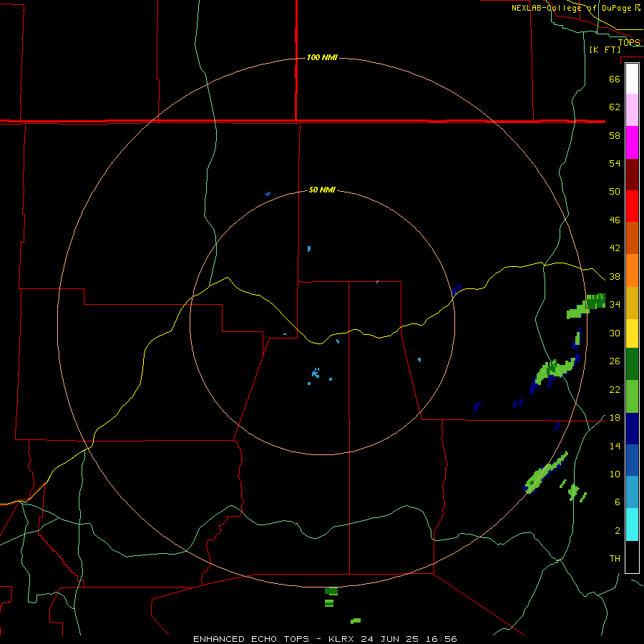Viewport: 644px width, 644px height.
Task: Select the dark red legend swatch
Action: (632, 174)
